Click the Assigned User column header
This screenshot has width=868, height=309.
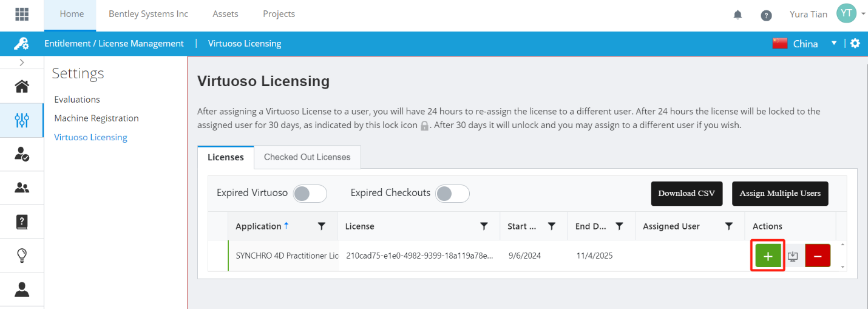pyautogui.click(x=671, y=226)
